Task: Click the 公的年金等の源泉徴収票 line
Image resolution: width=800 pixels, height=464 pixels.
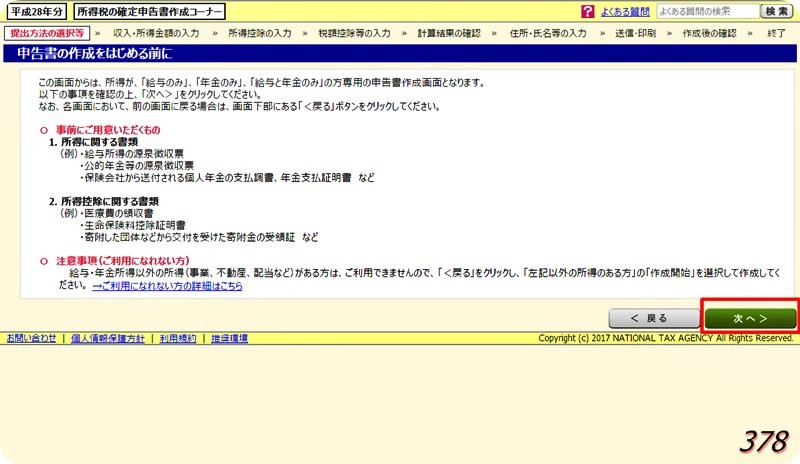Action: 139,165
